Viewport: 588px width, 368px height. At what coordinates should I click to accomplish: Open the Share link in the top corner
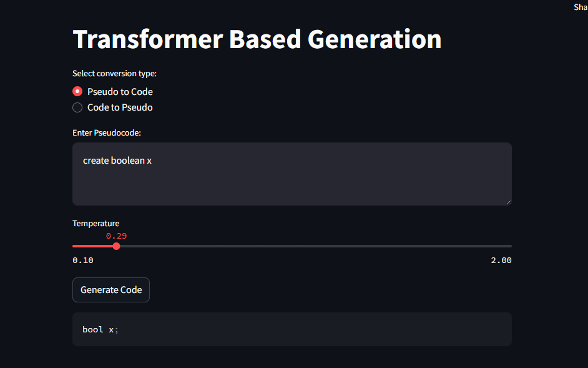(581, 7)
